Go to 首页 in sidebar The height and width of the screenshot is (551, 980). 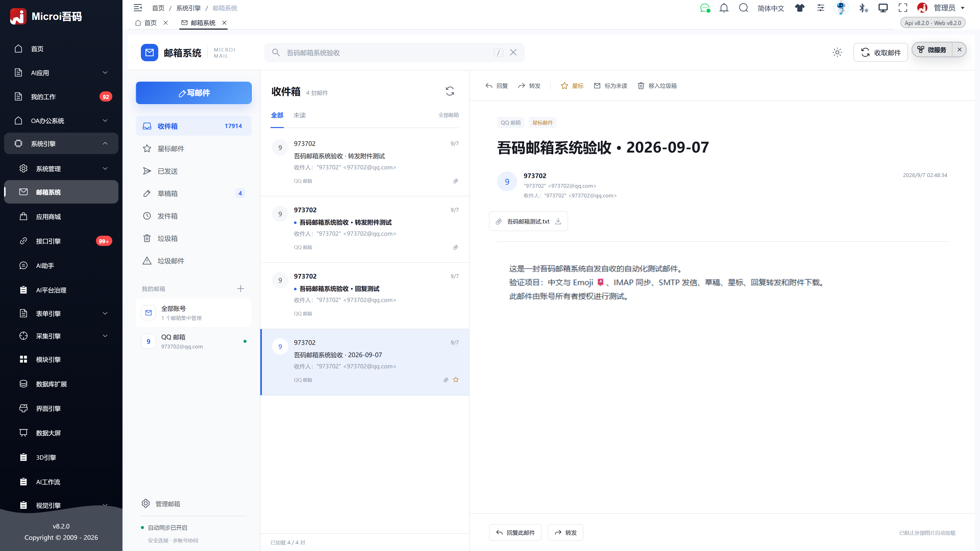click(x=61, y=49)
